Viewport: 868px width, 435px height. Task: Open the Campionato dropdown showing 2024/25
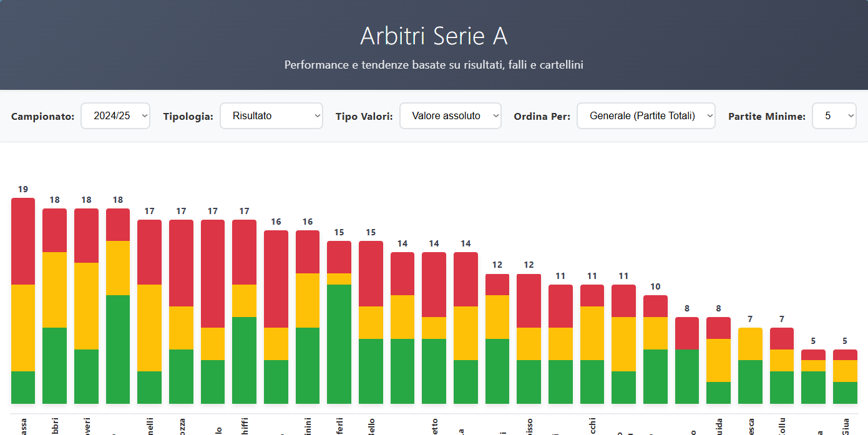(x=115, y=115)
